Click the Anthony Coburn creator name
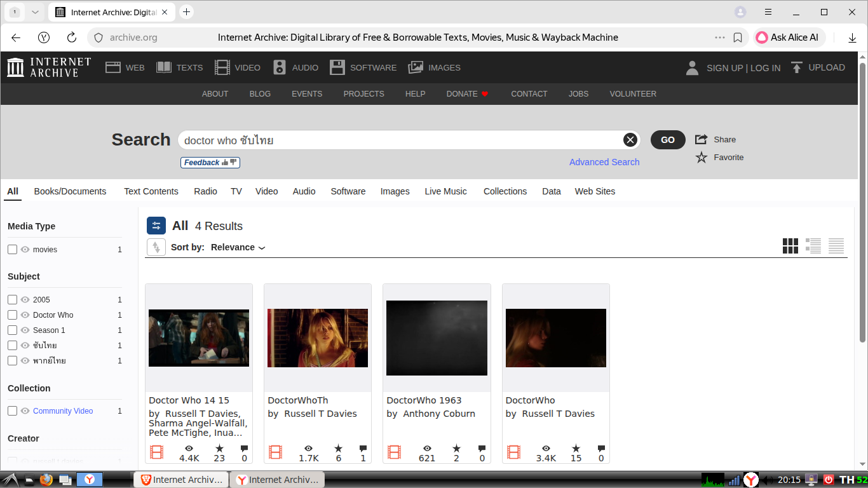Image resolution: width=868 pixels, height=488 pixels. coord(439,414)
